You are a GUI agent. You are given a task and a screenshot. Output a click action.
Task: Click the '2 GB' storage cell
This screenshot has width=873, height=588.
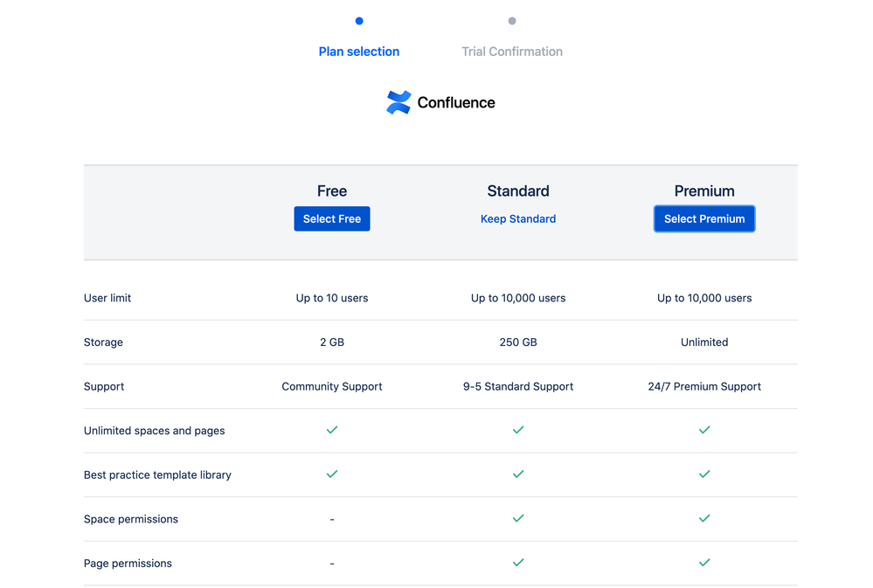pyautogui.click(x=332, y=342)
